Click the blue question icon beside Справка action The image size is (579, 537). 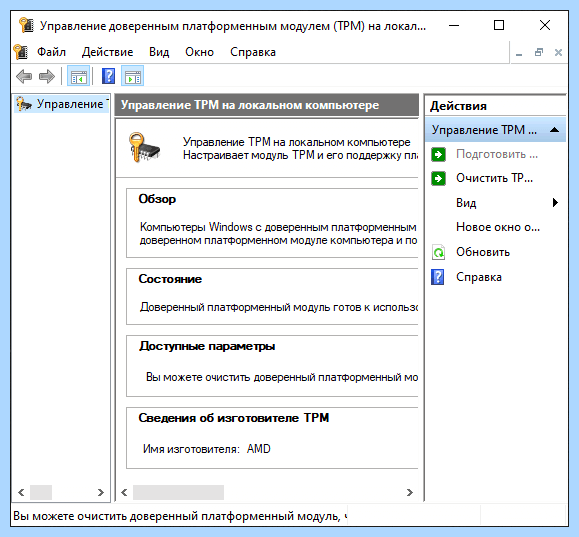coord(438,277)
